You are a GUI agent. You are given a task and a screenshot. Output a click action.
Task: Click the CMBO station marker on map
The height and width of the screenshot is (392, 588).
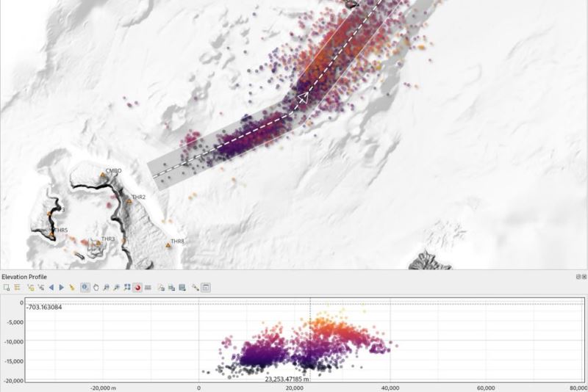pyautogui.click(x=103, y=175)
